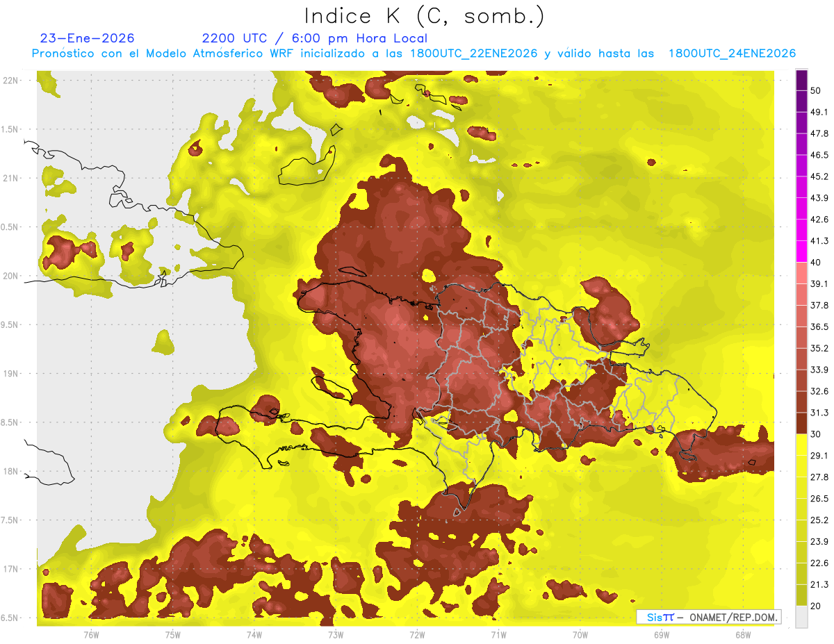Viewport: 834px width, 644px height.
Task: Click the valid-until time "1800UTC_24ENE2026"
Action: (x=732, y=53)
